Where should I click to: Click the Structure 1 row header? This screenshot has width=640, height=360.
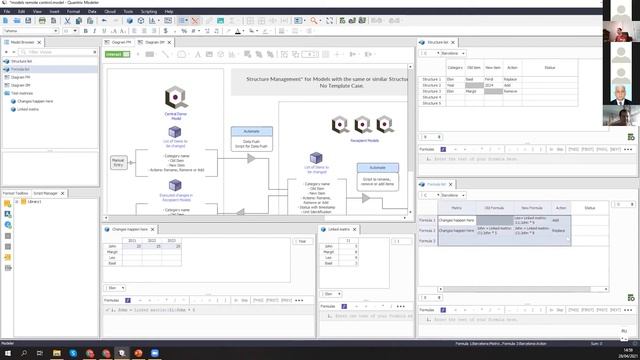[x=431, y=79]
